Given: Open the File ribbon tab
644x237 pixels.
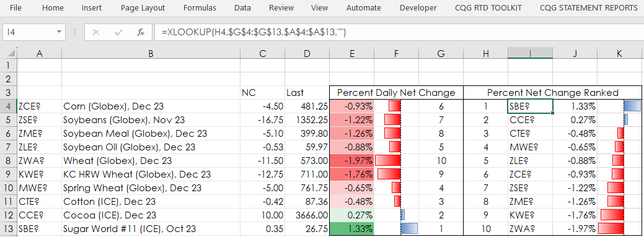Looking at the screenshot, I should point(15,8).
